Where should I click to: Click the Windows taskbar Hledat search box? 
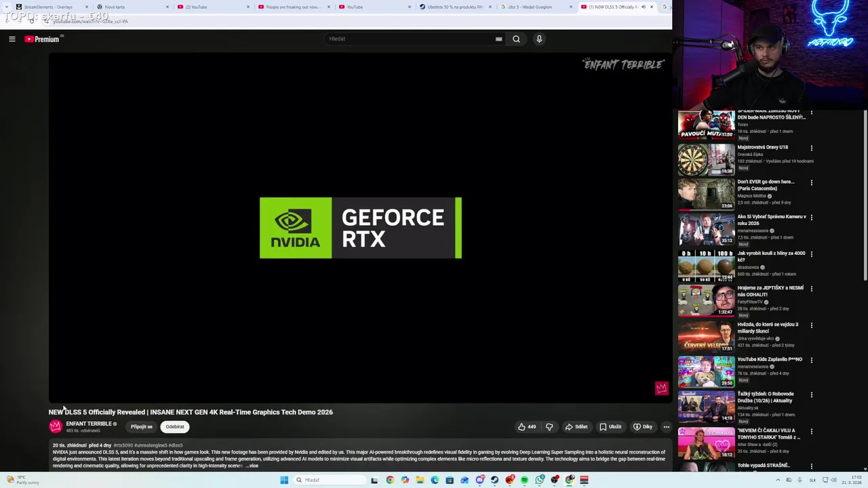coord(330,480)
